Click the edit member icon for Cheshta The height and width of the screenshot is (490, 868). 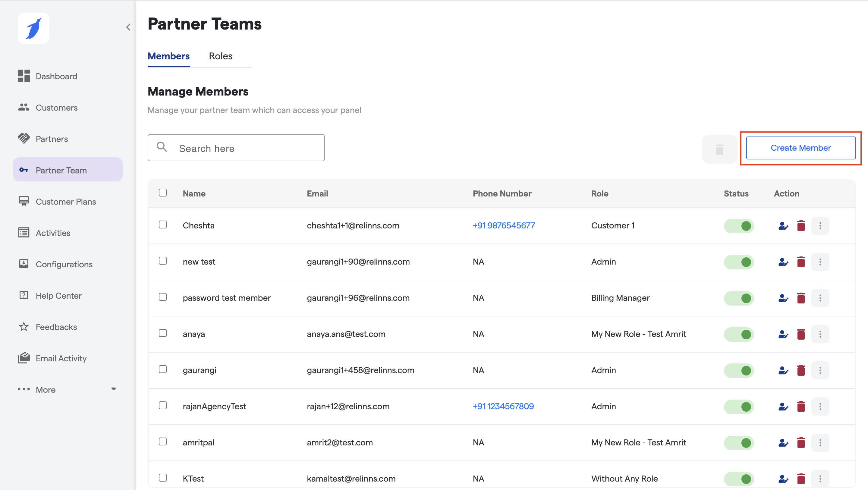(783, 226)
